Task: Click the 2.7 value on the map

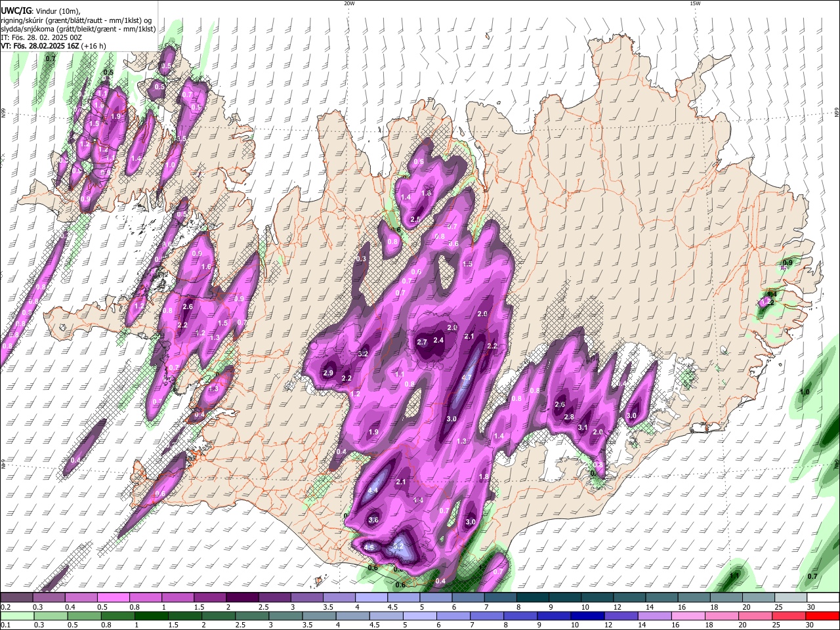Action: (x=423, y=342)
